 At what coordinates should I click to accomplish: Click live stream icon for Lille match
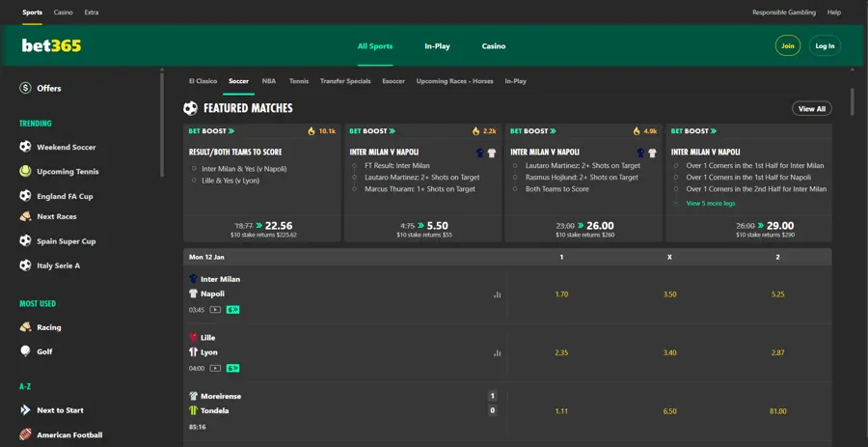pos(215,368)
